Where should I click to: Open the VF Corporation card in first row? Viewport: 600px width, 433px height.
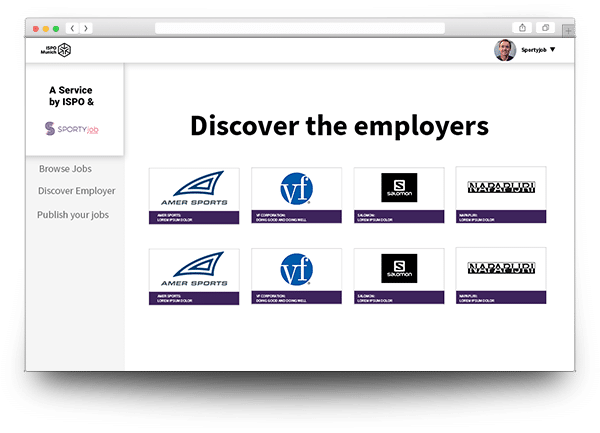pyautogui.click(x=297, y=195)
